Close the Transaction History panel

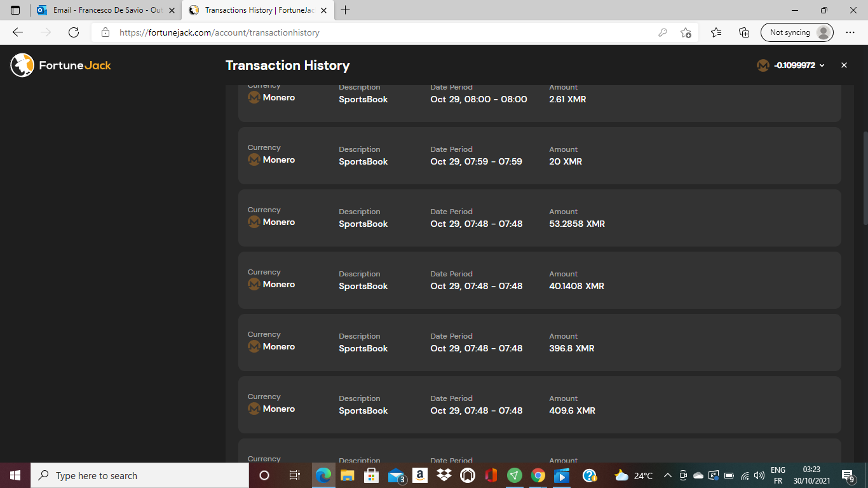click(844, 65)
